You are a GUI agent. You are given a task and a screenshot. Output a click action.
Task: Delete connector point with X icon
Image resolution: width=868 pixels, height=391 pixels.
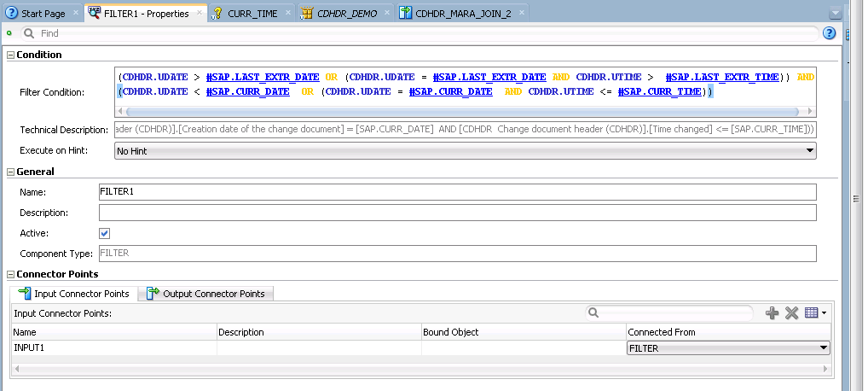[x=791, y=313]
